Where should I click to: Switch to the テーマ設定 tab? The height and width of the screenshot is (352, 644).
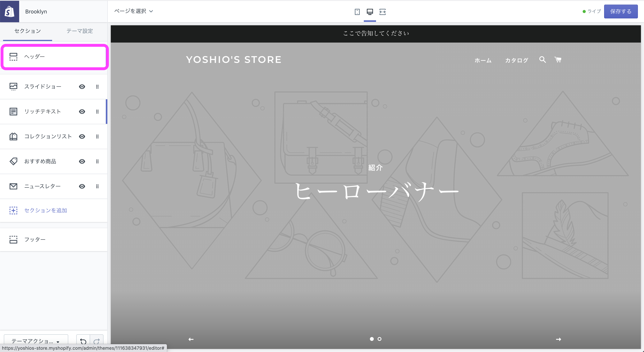coord(80,31)
